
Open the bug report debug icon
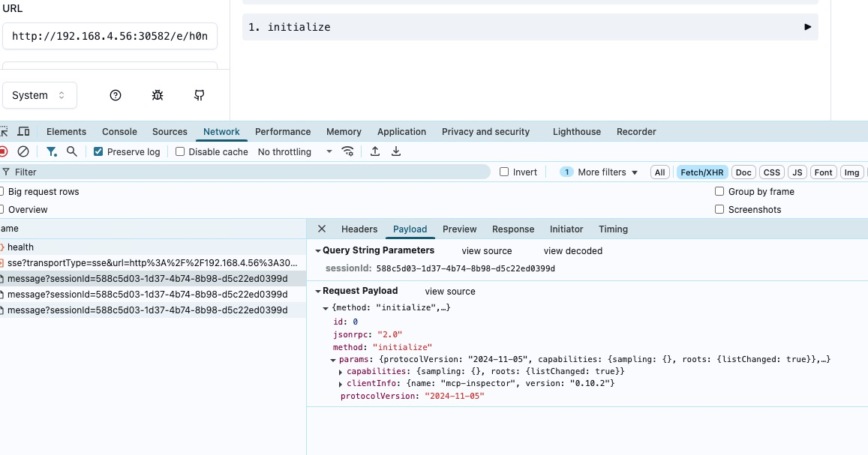(157, 95)
